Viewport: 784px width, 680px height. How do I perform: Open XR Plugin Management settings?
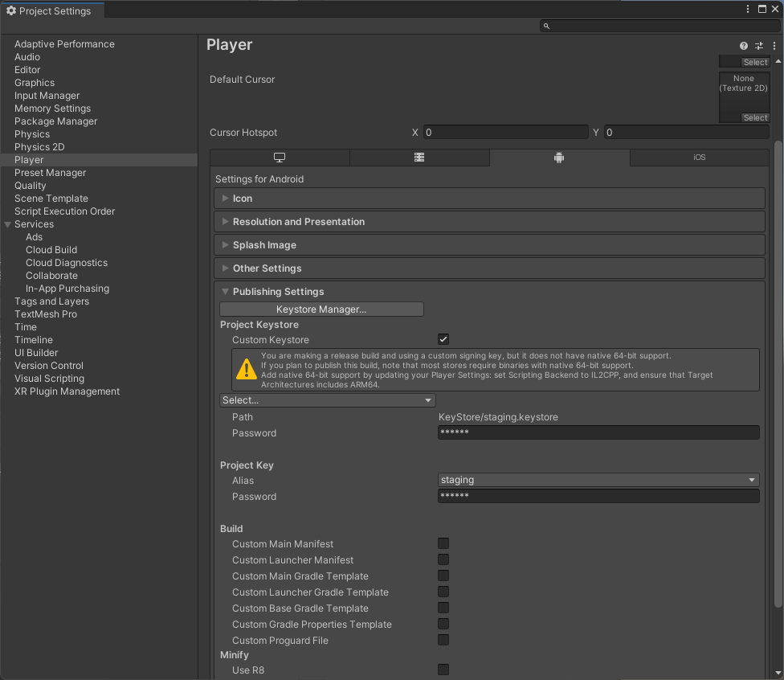tap(67, 391)
